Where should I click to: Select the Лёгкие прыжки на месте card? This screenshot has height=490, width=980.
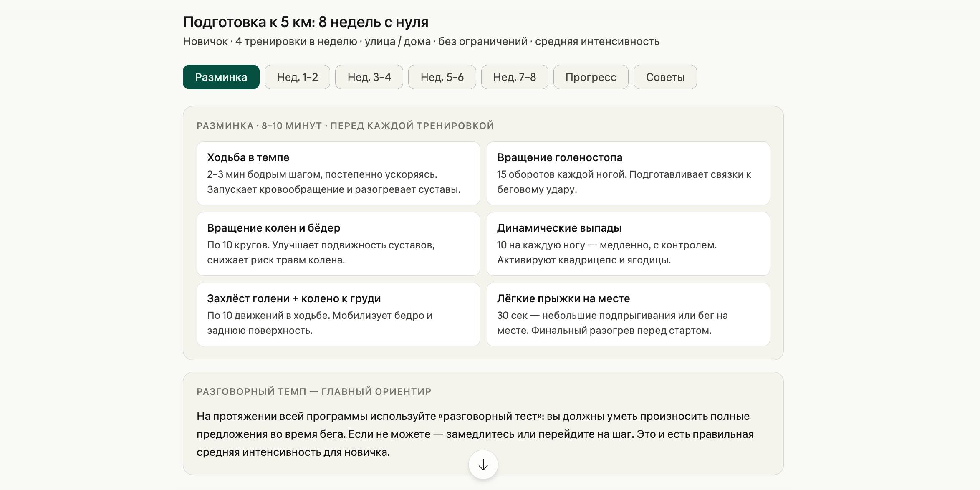tap(628, 314)
